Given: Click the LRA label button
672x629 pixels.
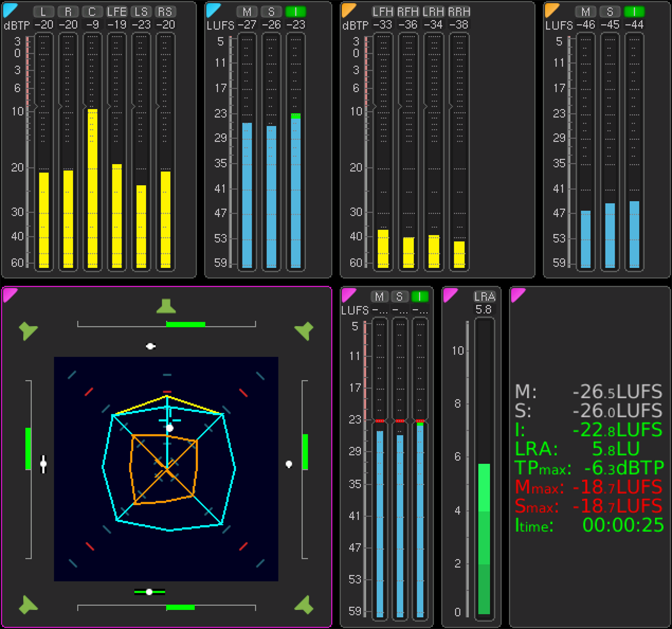Looking at the screenshot, I should pyautogui.click(x=484, y=297).
